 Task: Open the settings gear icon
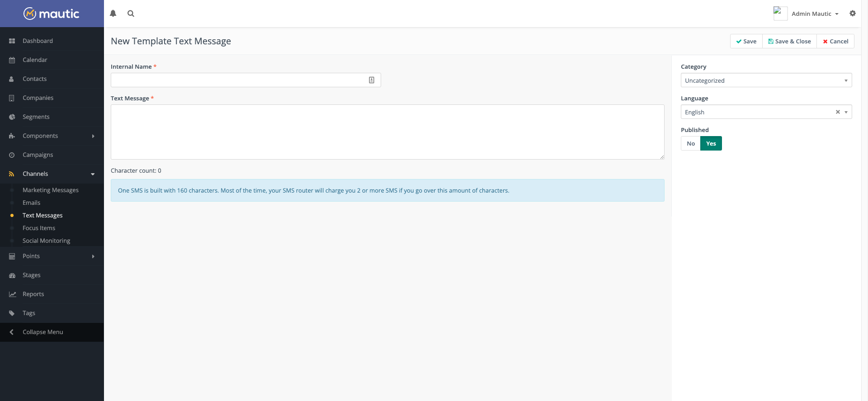point(852,14)
